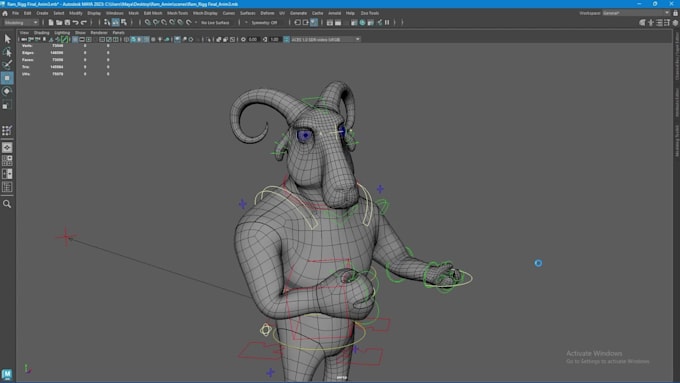This screenshot has width=680, height=383.
Task: Open the File menu
Action: tap(15, 13)
